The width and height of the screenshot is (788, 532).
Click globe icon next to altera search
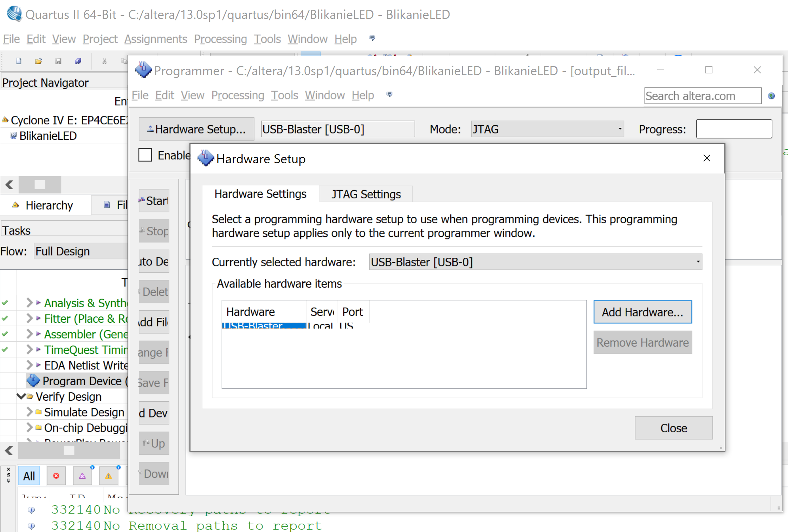pyautogui.click(x=771, y=96)
